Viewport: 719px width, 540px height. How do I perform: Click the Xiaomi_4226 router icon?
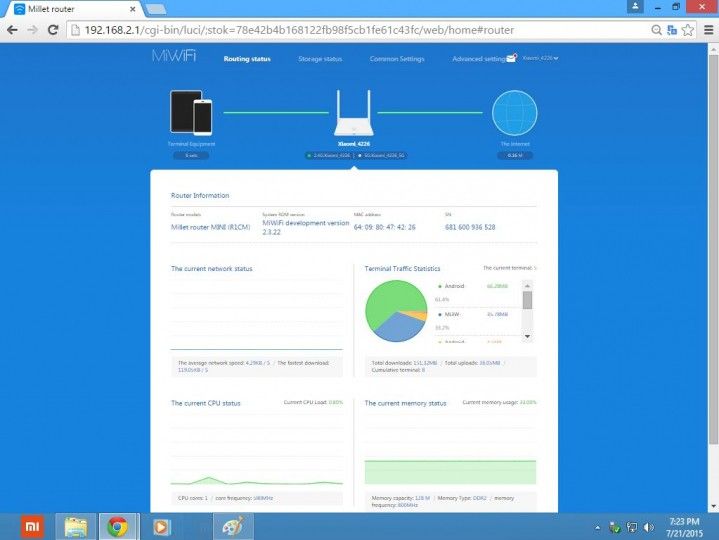click(354, 113)
